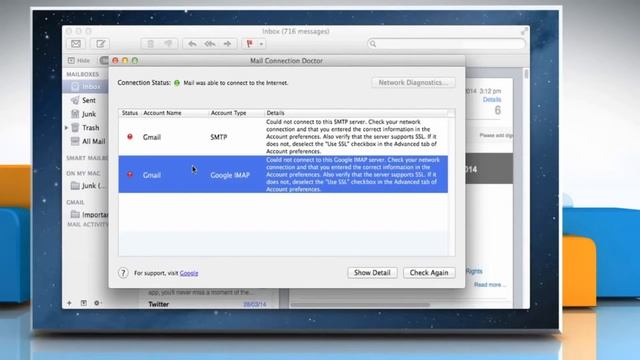Click the Junk thumbs-down toolbar icon

(x=168, y=44)
